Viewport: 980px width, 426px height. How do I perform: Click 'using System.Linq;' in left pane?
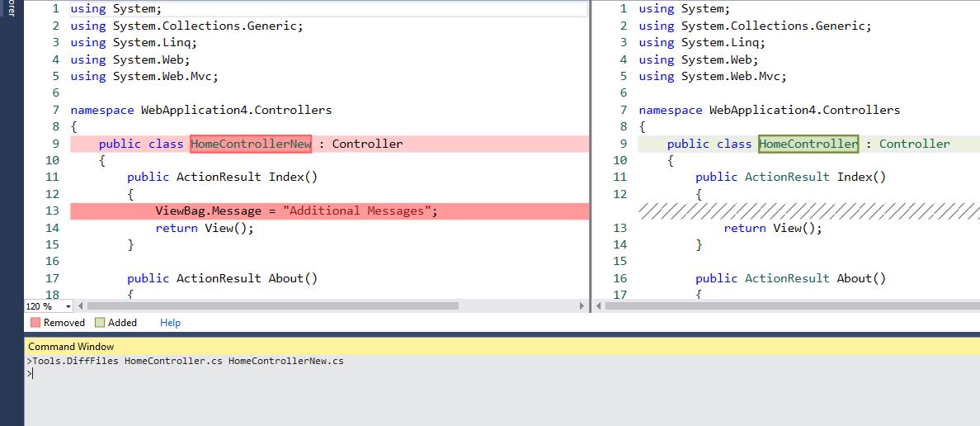click(x=133, y=43)
